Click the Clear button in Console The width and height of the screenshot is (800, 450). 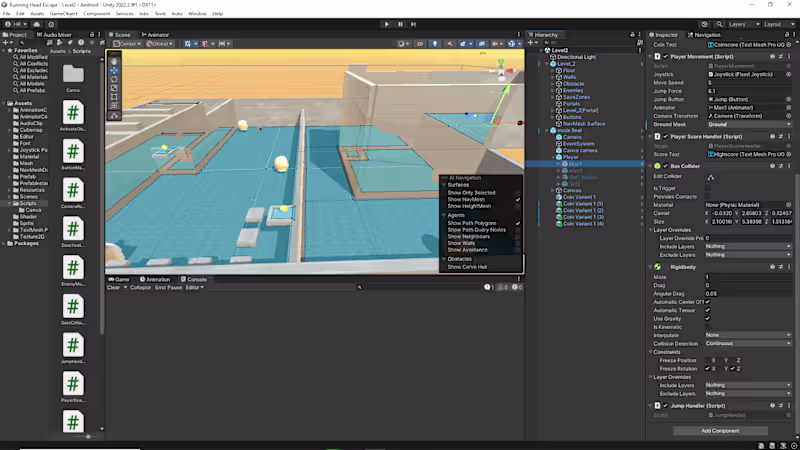[x=114, y=287]
